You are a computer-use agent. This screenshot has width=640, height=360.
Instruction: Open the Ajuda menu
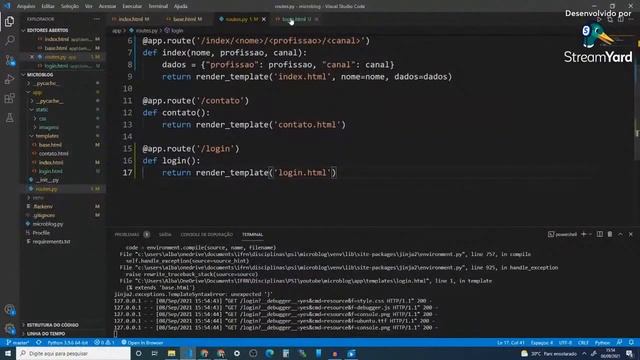point(180,6)
